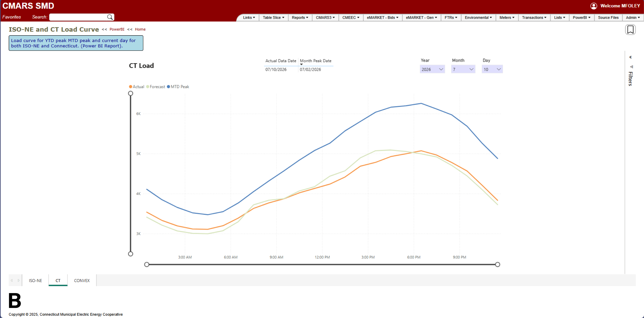Open the Transactions menu

coord(534,17)
